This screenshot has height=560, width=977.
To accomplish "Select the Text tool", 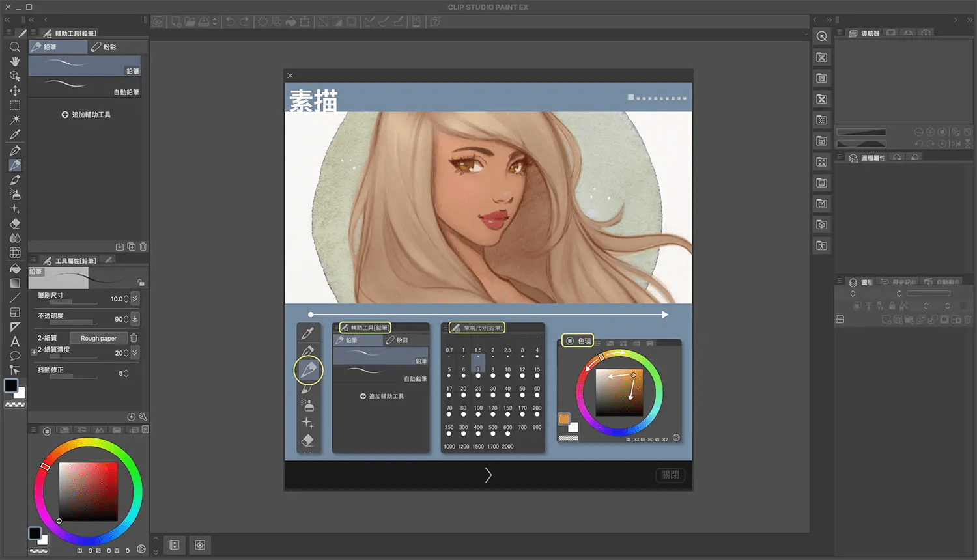I will (15, 341).
